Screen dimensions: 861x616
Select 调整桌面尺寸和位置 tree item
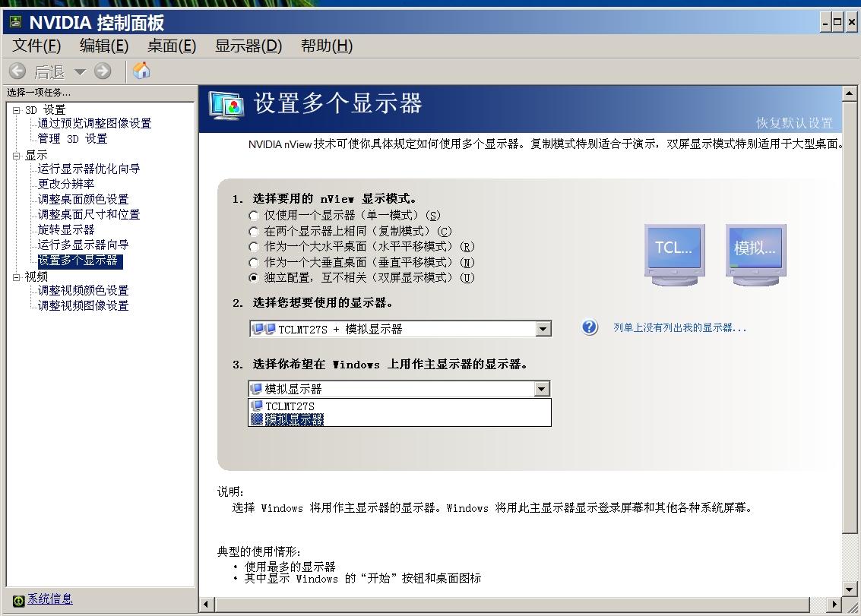click(x=89, y=215)
